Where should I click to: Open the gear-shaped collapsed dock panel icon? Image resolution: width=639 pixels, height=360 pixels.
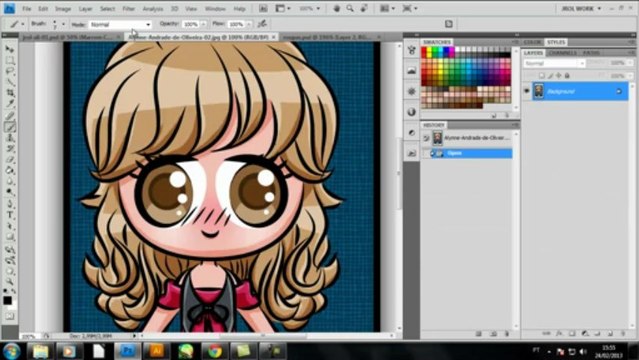pos(411,91)
